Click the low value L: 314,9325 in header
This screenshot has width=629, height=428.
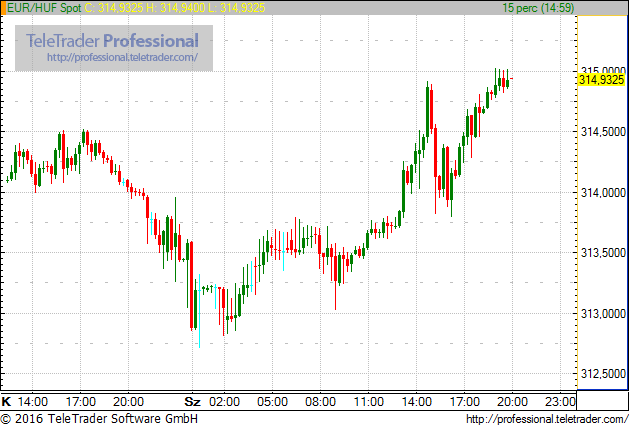pos(237,8)
